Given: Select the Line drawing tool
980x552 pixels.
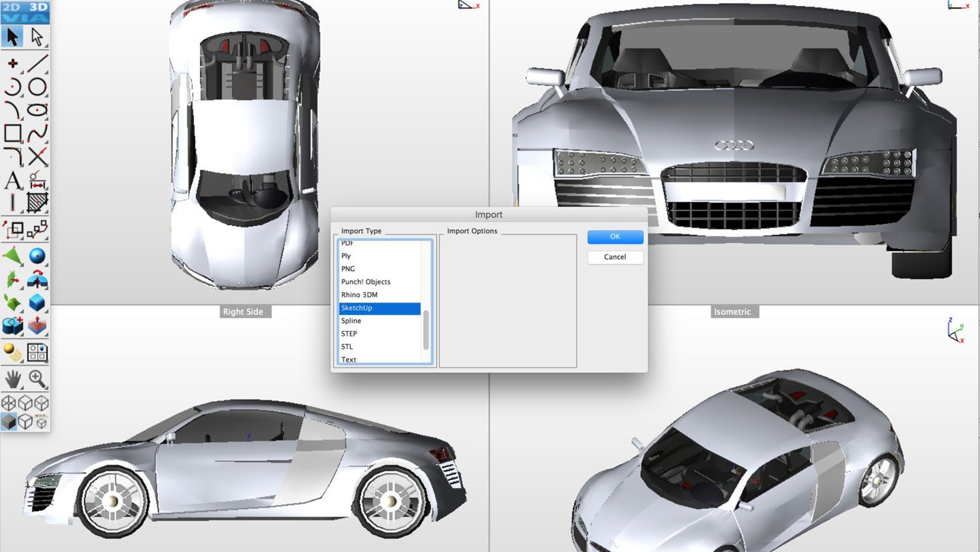Looking at the screenshot, I should click(37, 63).
